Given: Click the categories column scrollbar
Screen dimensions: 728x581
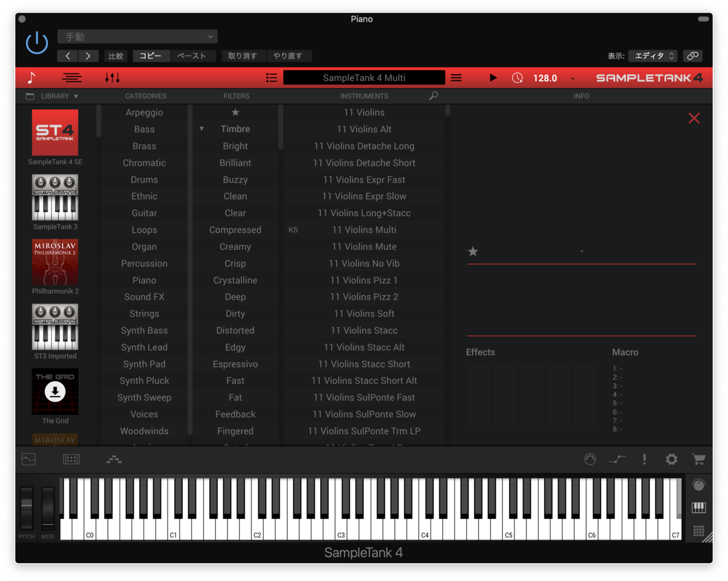Looking at the screenshot, I should pos(98,120).
